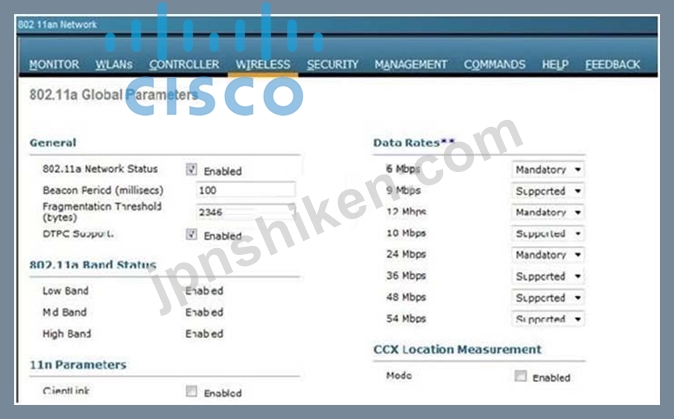Click the 802.11a Network Status label

[x=100, y=169]
